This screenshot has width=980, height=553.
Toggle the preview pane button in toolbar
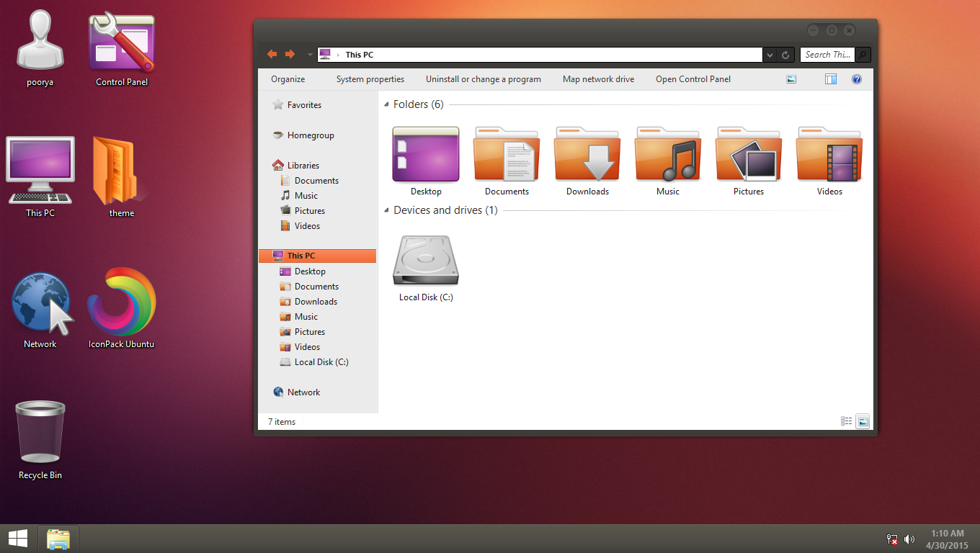coord(831,79)
